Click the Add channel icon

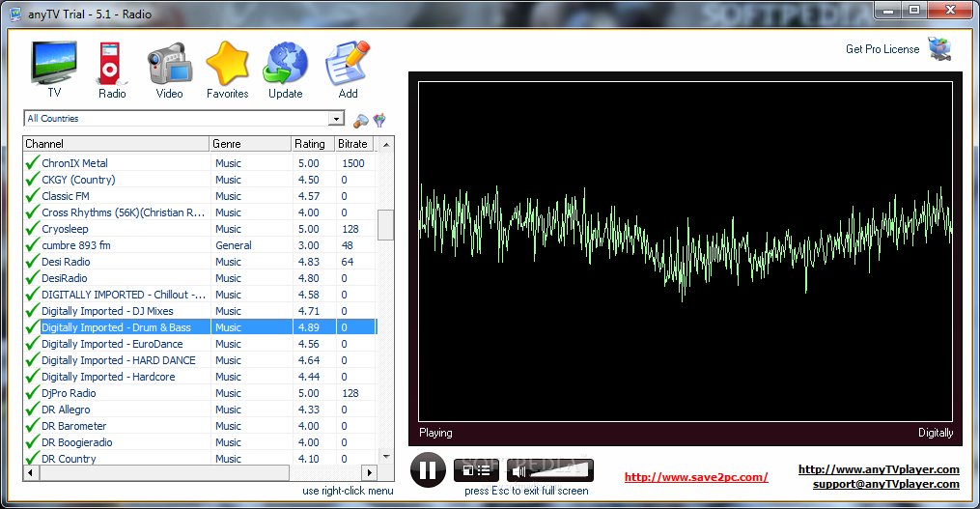click(348, 63)
